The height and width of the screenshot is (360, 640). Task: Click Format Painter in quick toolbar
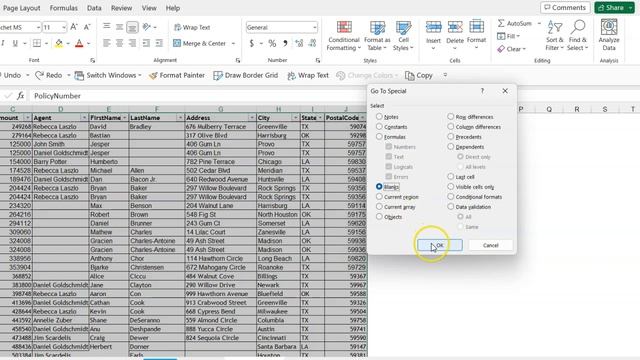pos(177,75)
